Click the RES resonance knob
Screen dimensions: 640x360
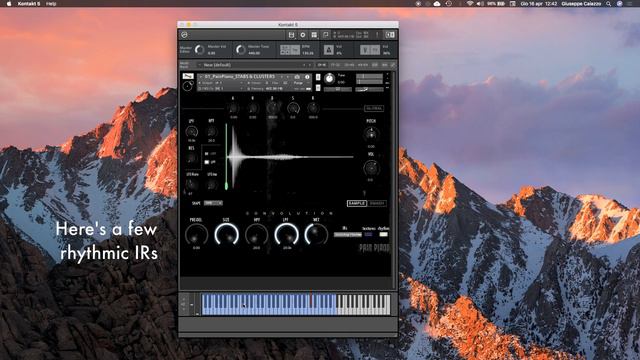click(x=191, y=158)
